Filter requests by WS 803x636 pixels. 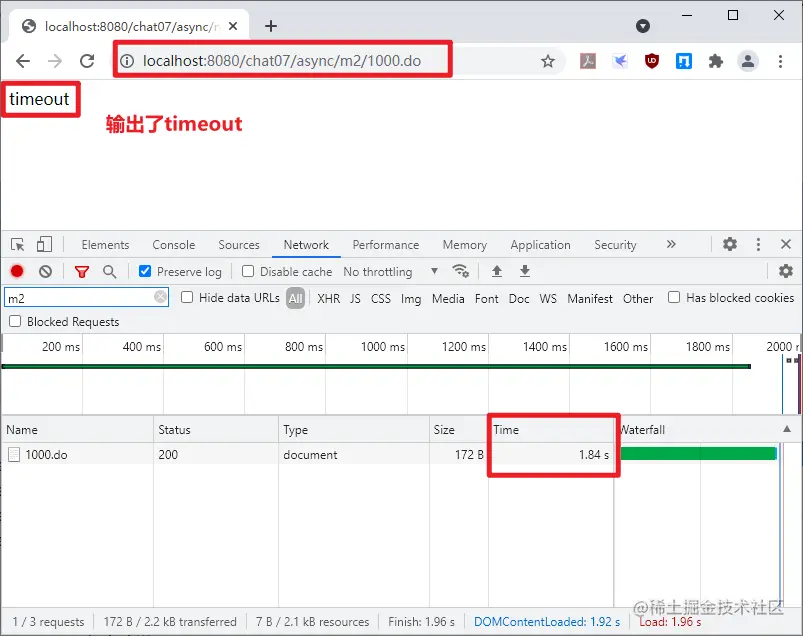tap(548, 299)
